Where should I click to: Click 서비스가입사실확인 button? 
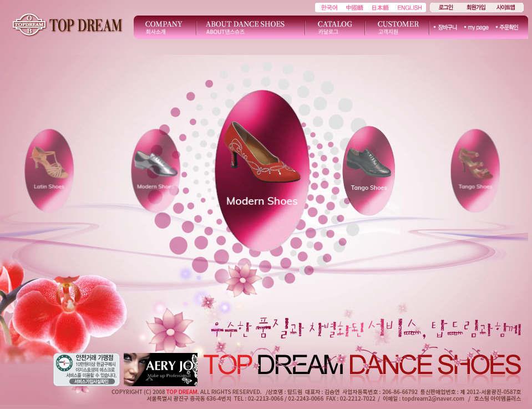point(92,381)
